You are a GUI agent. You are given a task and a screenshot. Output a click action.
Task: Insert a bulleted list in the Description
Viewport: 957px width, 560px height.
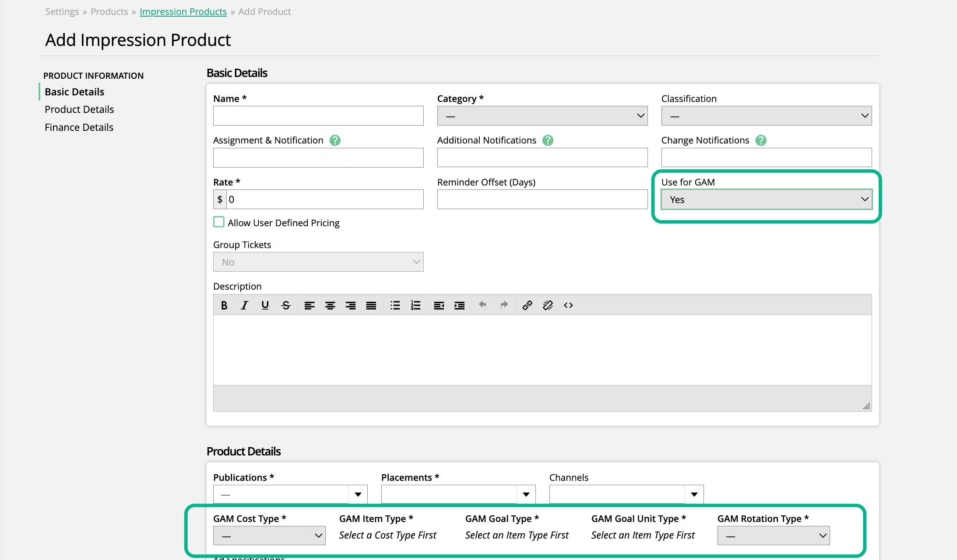(x=395, y=305)
